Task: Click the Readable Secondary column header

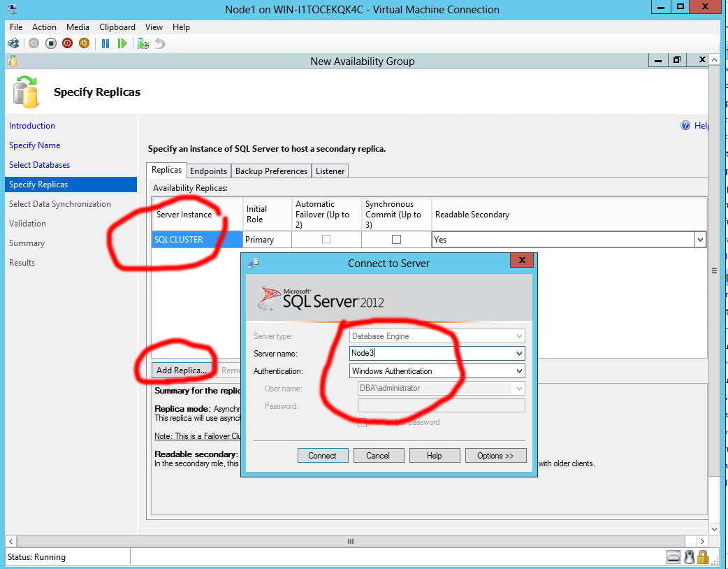Action: (569, 214)
